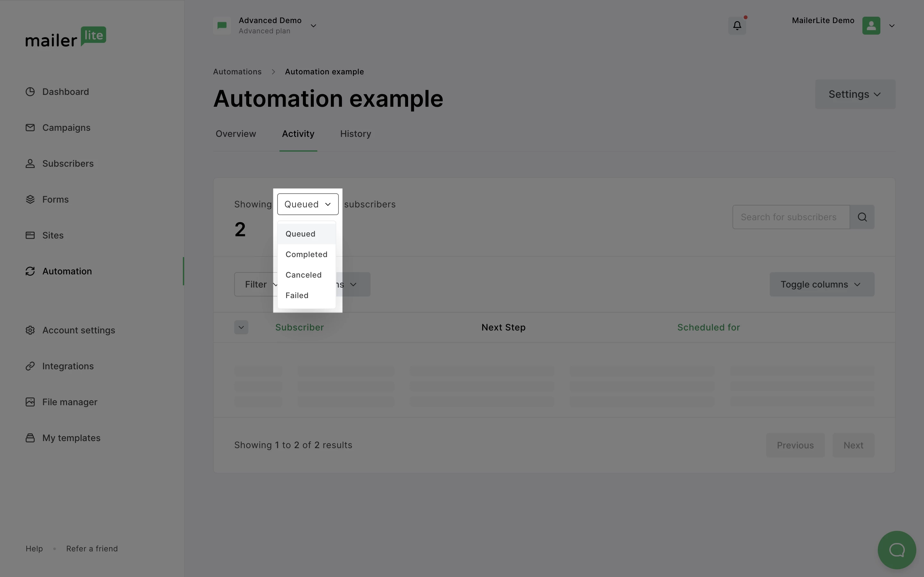Open the live chat support bubble

[x=896, y=550]
